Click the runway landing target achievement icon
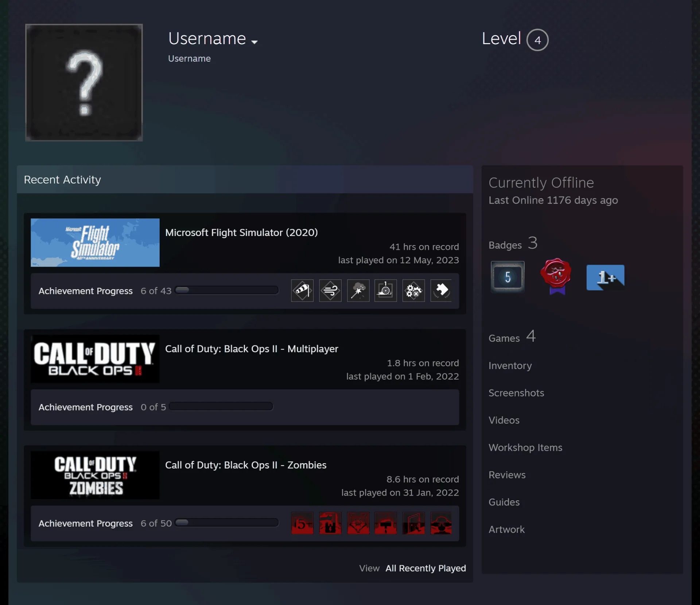700x605 pixels. pyautogui.click(x=386, y=291)
